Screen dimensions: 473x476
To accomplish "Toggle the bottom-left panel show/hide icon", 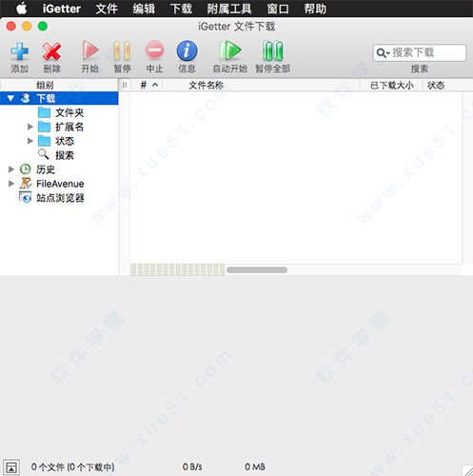I will (x=11, y=467).
